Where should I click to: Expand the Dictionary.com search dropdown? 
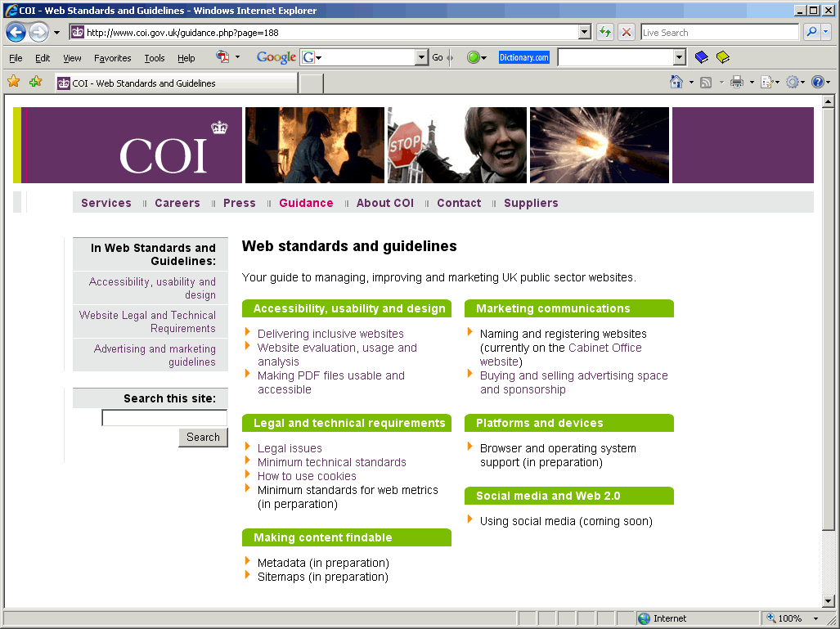click(x=680, y=57)
